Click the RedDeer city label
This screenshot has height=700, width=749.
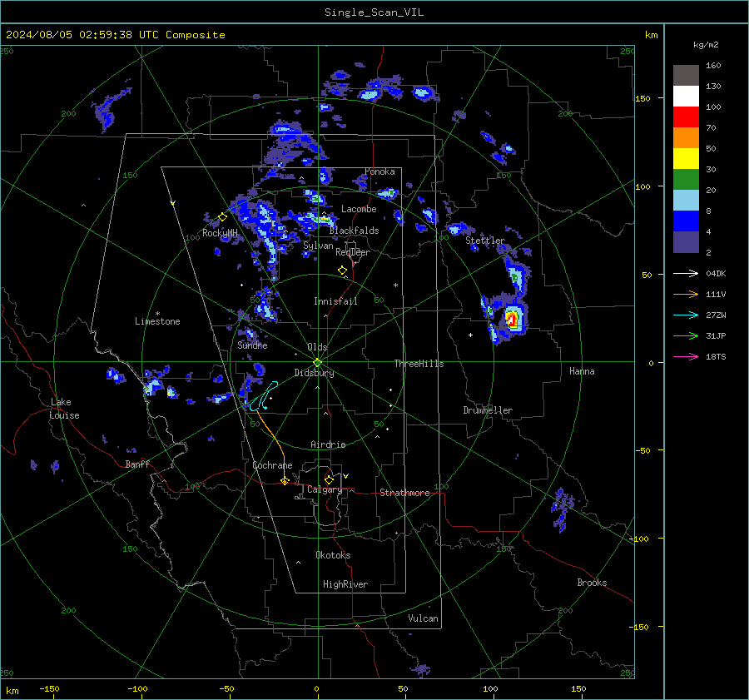[x=353, y=252]
